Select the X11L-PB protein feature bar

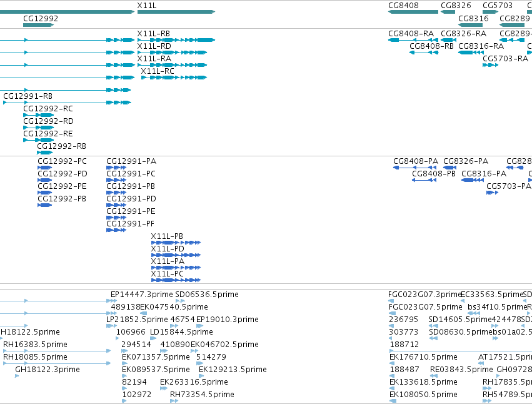(x=176, y=243)
